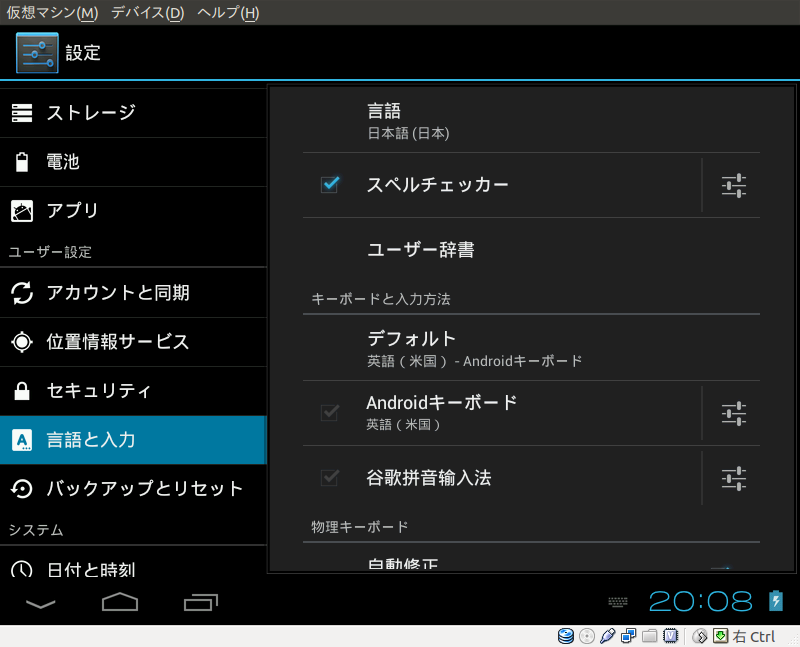Click the 設定 app icon in header
The height and width of the screenshot is (647, 800).
coord(37,53)
